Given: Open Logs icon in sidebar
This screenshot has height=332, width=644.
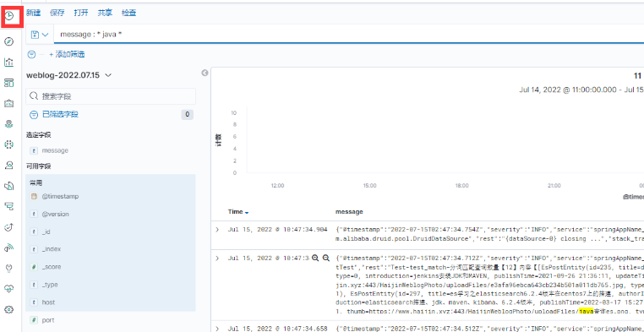Looking at the screenshot, I should tap(9, 186).
